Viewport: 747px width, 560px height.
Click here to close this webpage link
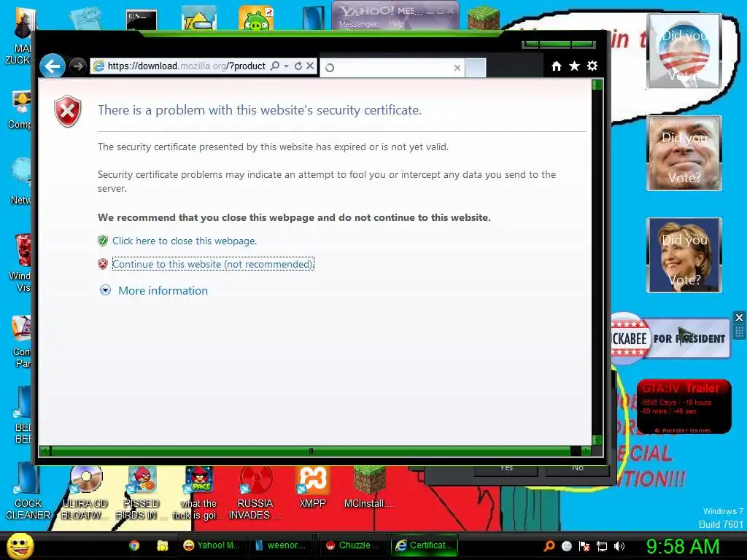(x=185, y=241)
